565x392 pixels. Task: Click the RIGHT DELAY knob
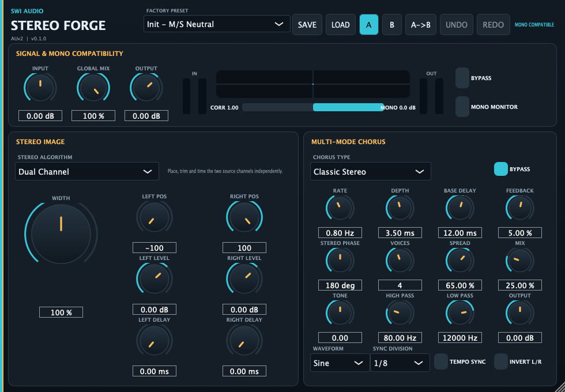click(244, 341)
